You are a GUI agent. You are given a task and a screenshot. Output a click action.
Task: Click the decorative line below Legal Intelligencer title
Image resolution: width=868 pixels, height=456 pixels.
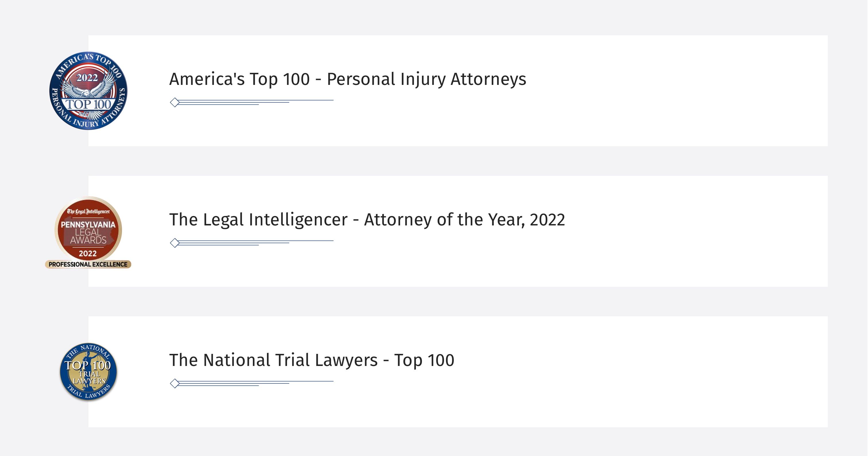[252, 243]
